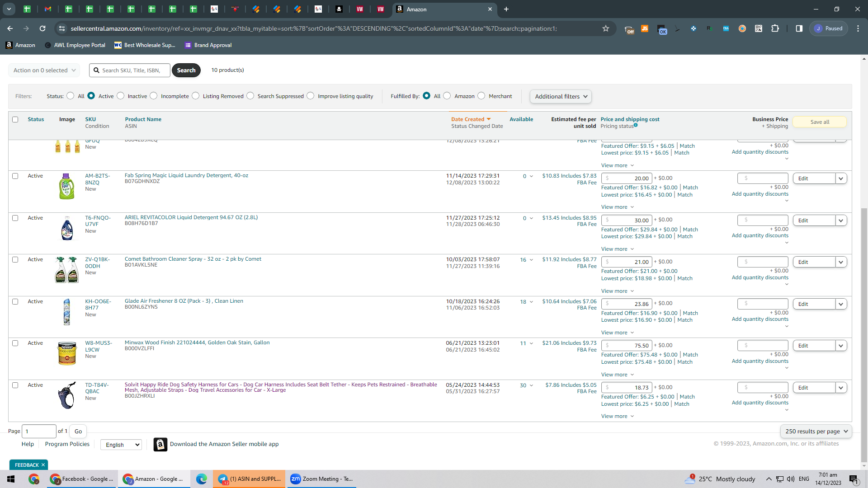Image resolution: width=868 pixels, height=488 pixels.
Task: Select the Inactive status radio button
Action: (x=120, y=96)
